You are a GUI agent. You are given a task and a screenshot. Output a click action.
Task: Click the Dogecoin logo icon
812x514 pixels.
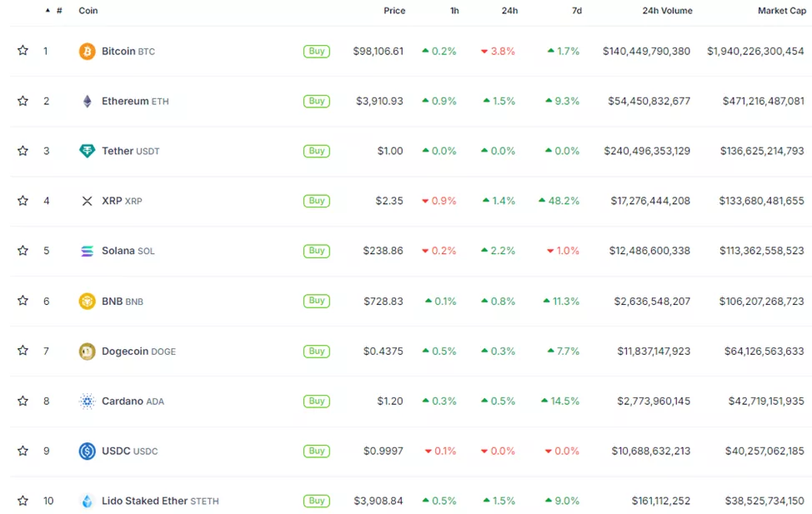click(87, 352)
